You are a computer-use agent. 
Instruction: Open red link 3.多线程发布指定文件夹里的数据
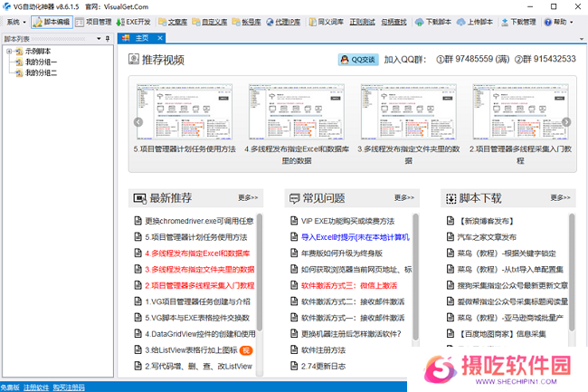[x=200, y=270]
